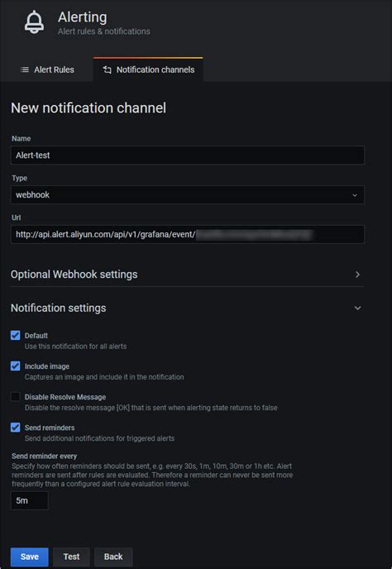Viewport: 392px width, 569px height.
Task: Expand Optional Webhook settings chevron
Action: (x=357, y=275)
